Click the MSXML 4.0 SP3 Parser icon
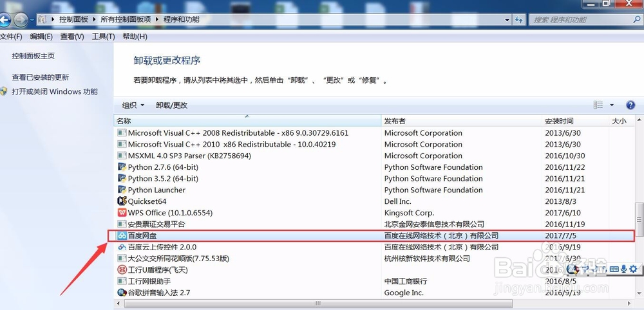Viewport: 644px width, 310px height. (122, 156)
